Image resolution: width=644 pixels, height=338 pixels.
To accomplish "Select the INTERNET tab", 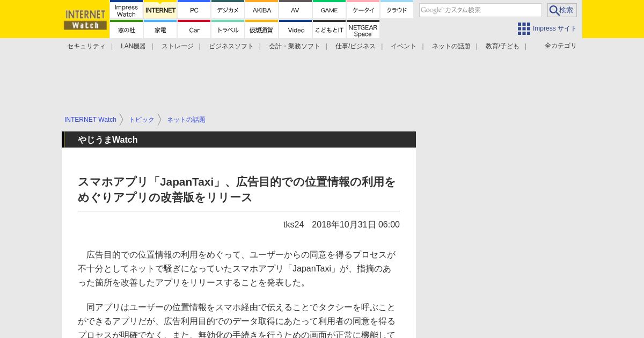I will [160, 9].
